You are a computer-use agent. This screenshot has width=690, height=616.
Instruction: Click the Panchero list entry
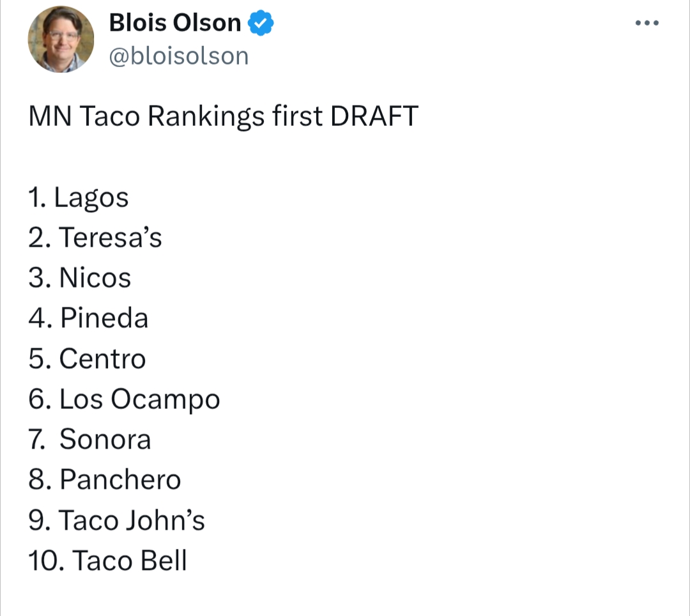point(120,479)
